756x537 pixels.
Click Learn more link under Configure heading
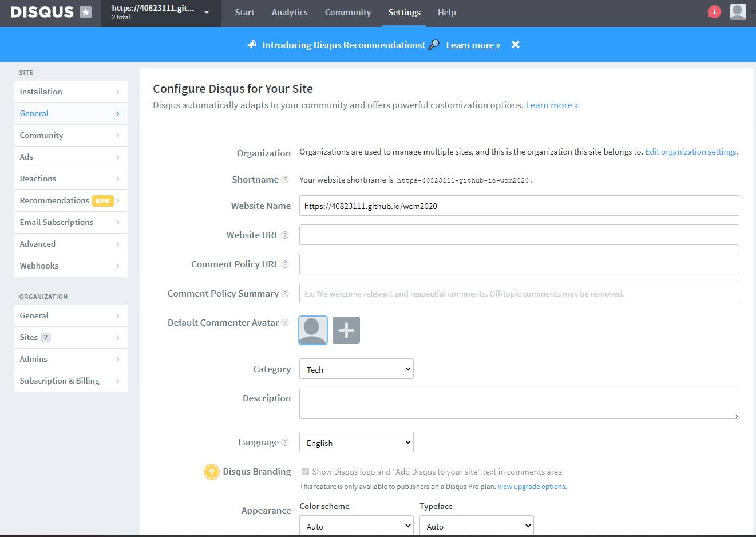tap(552, 105)
